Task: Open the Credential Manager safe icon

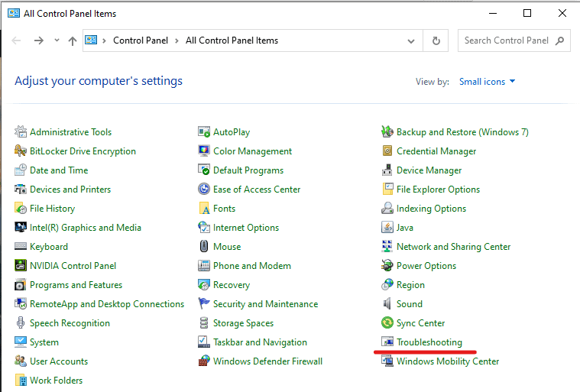Action: (387, 151)
